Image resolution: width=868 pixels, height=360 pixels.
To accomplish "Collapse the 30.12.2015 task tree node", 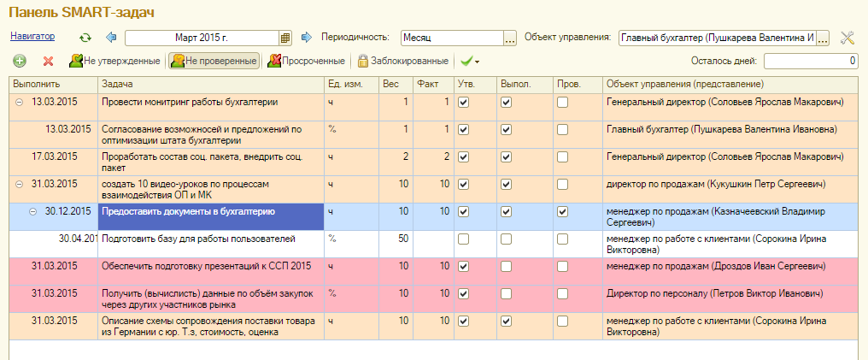I will pyautogui.click(x=32, y=211).
